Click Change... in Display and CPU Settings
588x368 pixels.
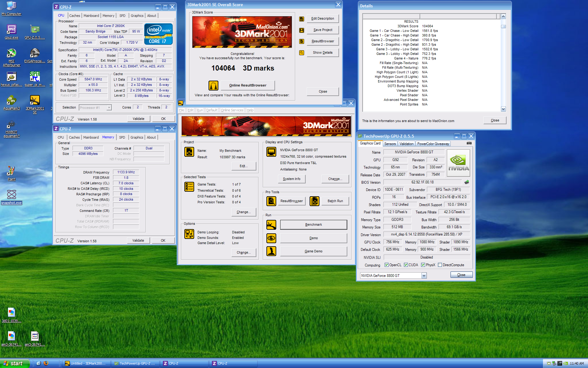click(x=335, y=179)
